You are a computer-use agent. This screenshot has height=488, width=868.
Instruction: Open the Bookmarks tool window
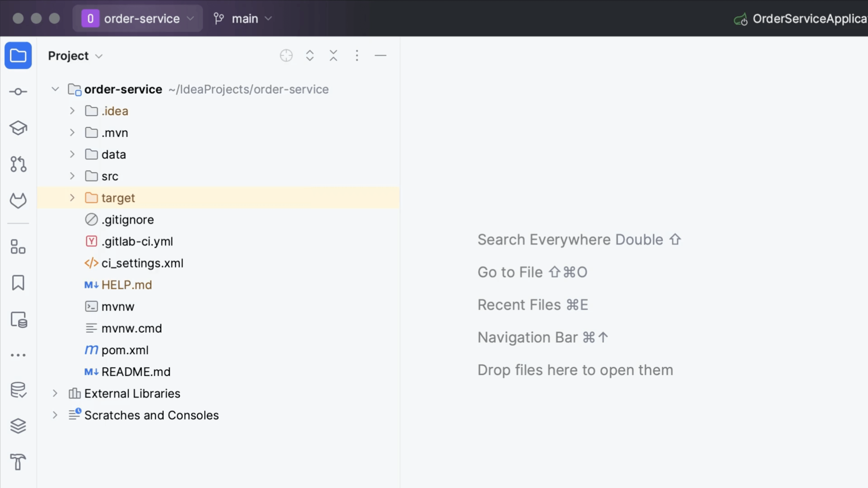click(18, 283)
